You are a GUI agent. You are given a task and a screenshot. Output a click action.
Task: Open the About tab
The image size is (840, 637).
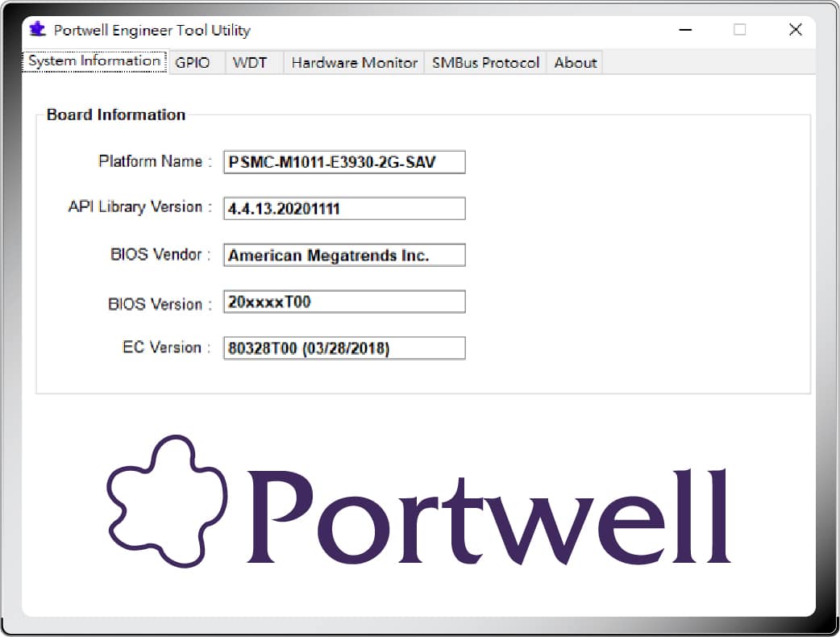point(574,61)
